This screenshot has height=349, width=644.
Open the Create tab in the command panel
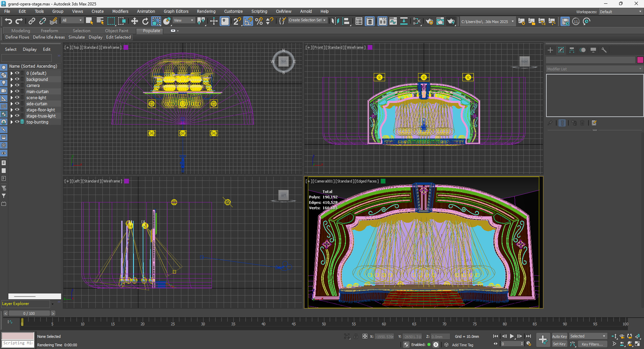click(x=550, y=50)
